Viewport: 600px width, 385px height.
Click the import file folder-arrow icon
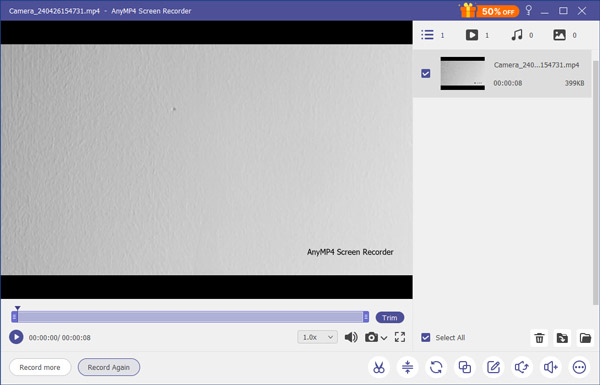click(x=562, y=338)
